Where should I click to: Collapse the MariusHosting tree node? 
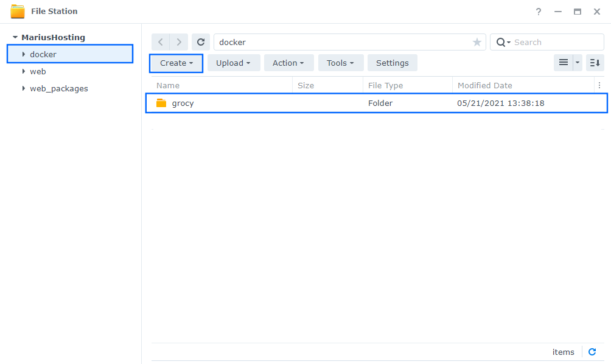tap(15, 37)
